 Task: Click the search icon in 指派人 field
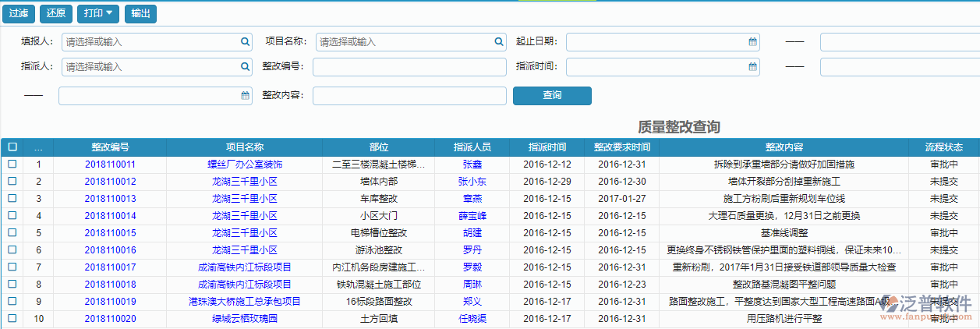[x=245, y=67]
